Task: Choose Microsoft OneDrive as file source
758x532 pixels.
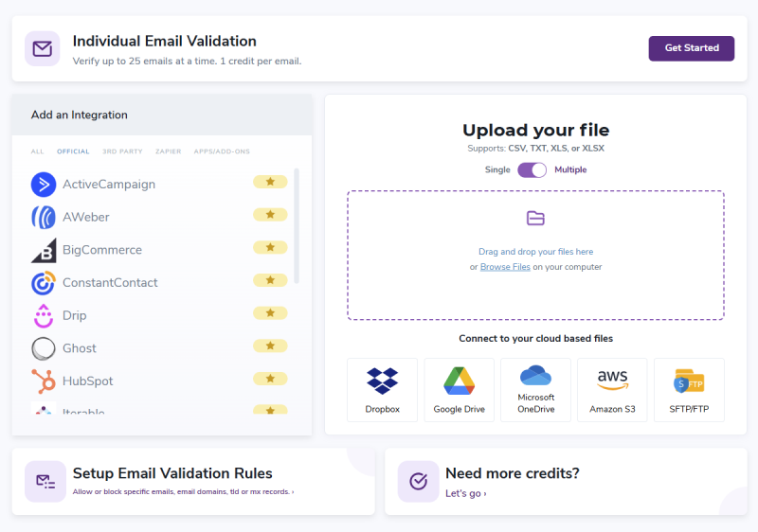Action: (535, 389)
